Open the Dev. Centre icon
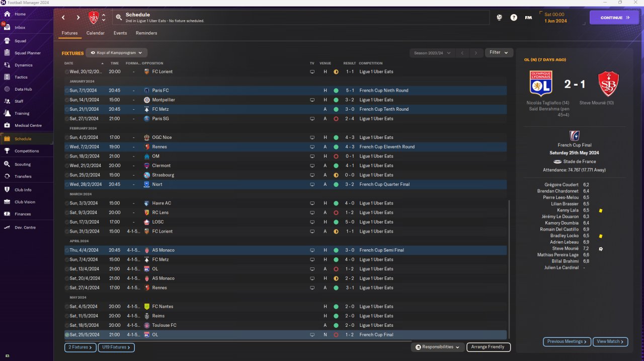The image size is (644, 361). pos(7,228)
